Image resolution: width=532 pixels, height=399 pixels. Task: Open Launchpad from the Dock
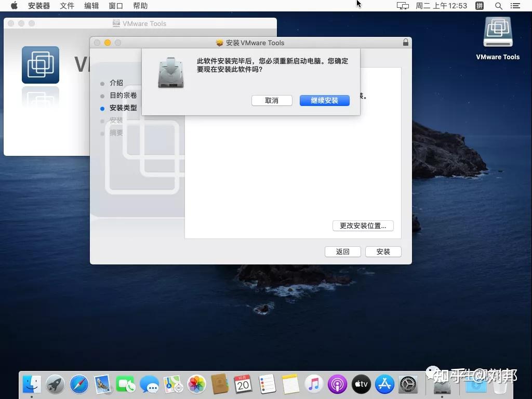point(55,384)
